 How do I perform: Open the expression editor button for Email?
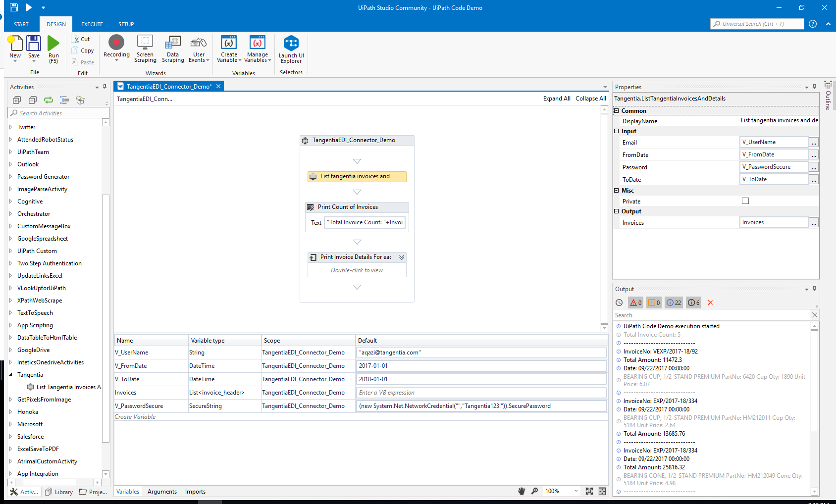pos(814,143)
